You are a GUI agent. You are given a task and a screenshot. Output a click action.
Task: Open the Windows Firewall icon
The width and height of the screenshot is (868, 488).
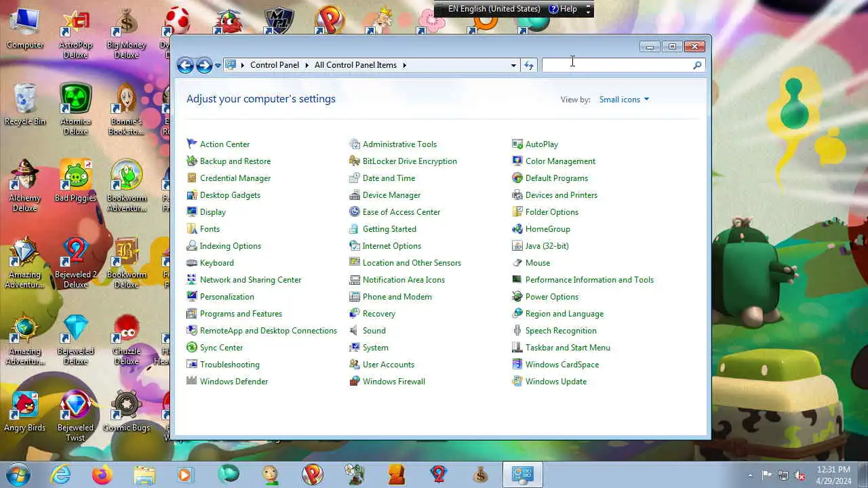point(355,381)
